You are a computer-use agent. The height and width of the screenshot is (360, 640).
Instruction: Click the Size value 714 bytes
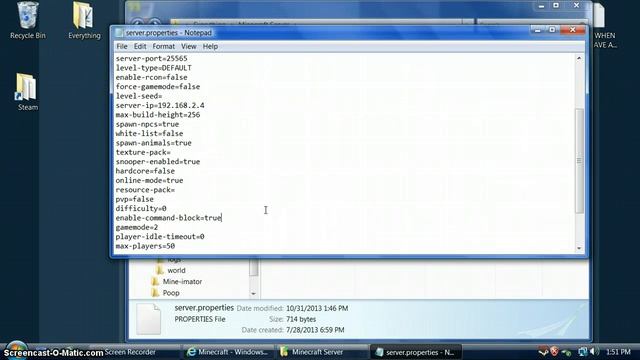click(301, 319)
